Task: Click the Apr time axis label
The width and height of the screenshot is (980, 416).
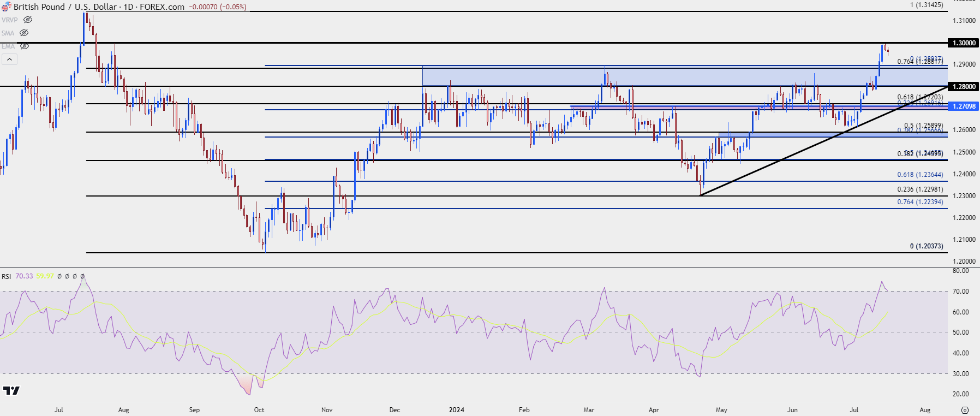Action: click(654, 410)
